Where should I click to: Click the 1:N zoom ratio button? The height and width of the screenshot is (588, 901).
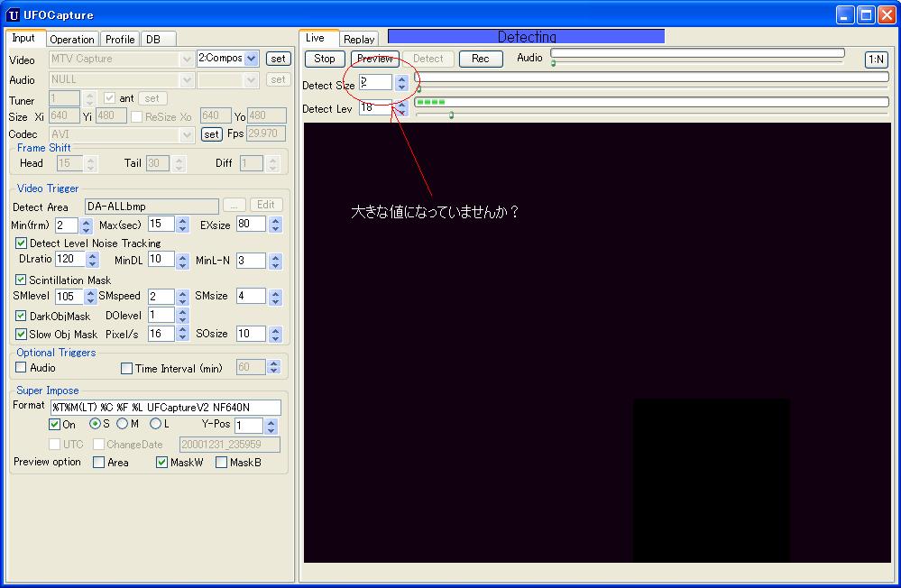(x=875, y=60)
